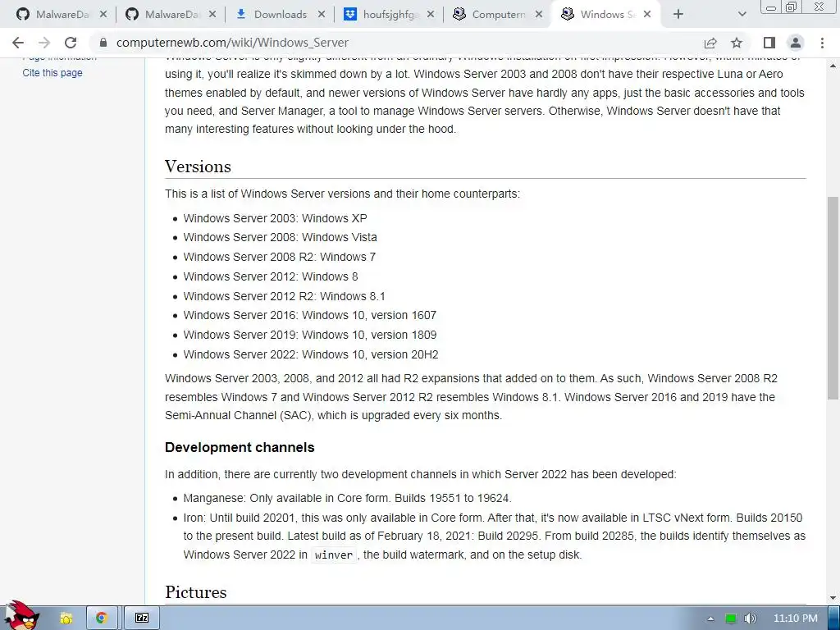Click the scrollbar up arrow
Screen dimensions: 840x630
833,66
